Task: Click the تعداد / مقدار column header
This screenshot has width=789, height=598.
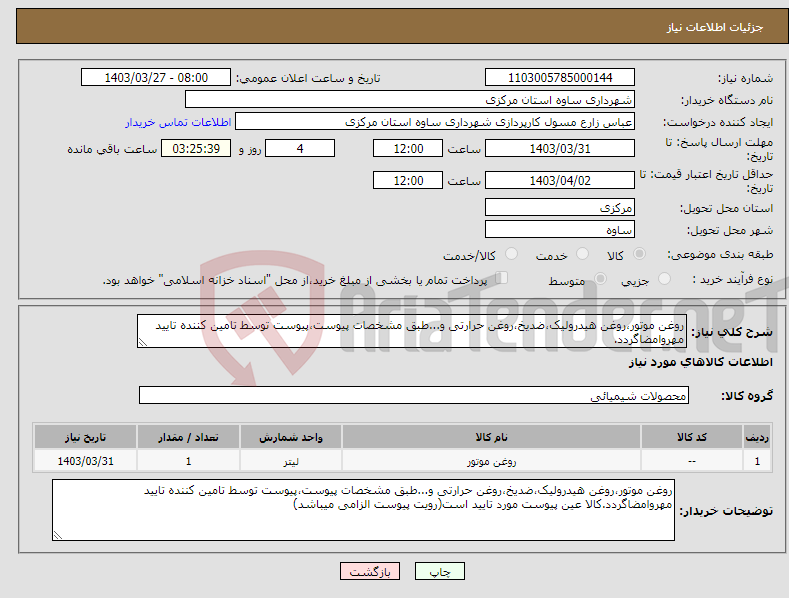Action: point(188,437)
